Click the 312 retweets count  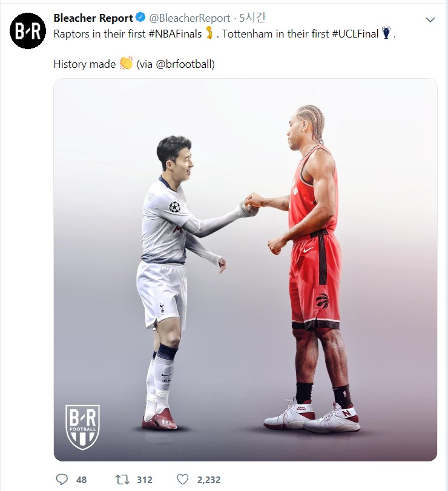pos(145,479)
